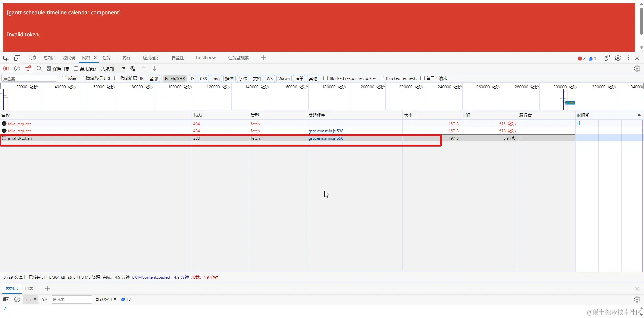Toggle device emulation mode icon
This screenshot has width=644, height=318.
click(17, 58)
